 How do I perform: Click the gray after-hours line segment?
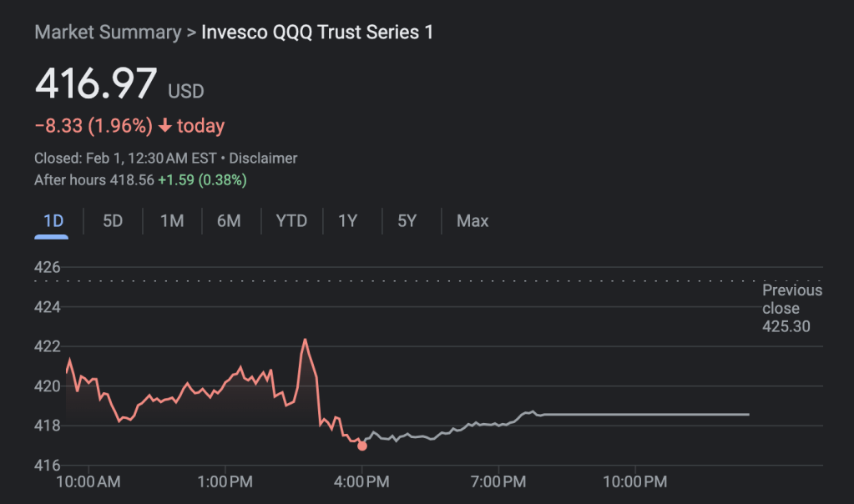click(634, 414)
